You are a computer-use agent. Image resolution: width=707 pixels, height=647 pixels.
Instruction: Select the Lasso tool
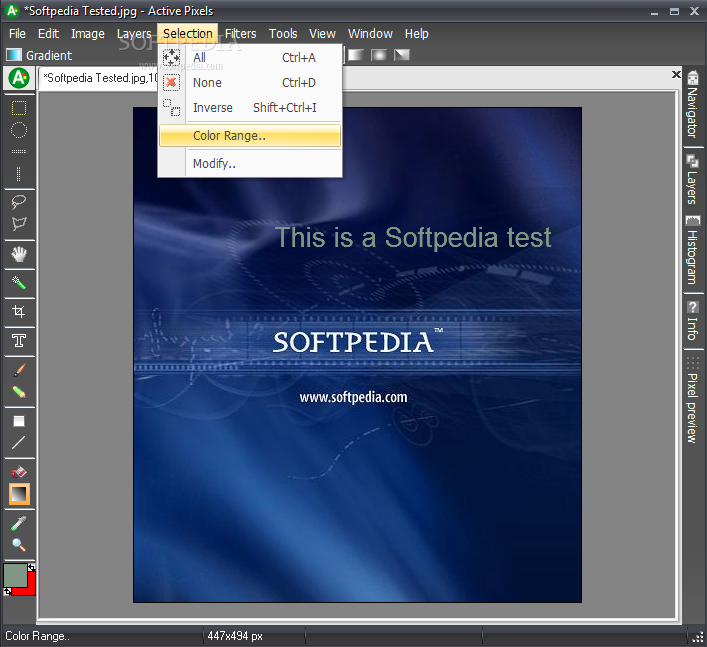[x=18, y=202]
